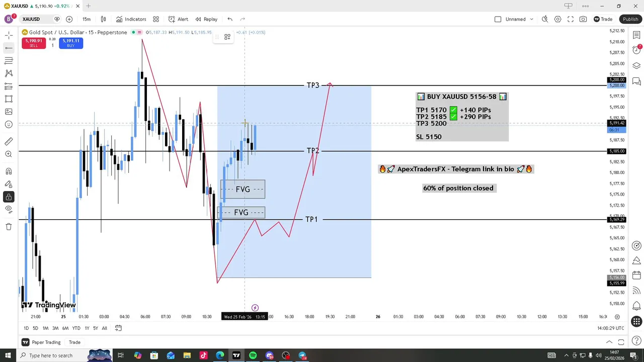Open the emoji and icons tool
Screen dimensions: 644x362
pos(9,125)
